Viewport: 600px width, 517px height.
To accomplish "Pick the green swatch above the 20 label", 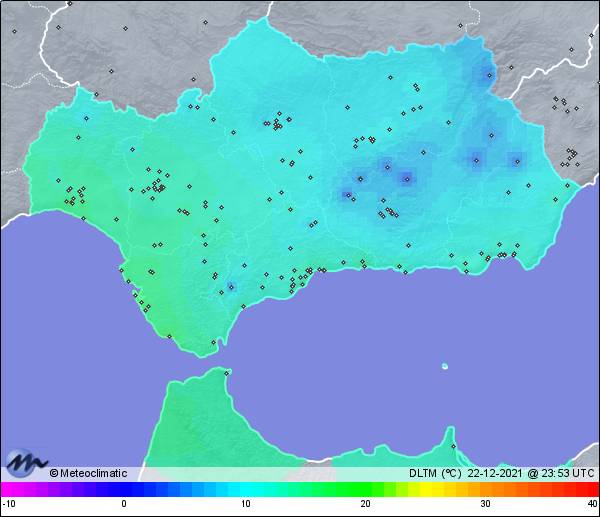I will point(365,489).
